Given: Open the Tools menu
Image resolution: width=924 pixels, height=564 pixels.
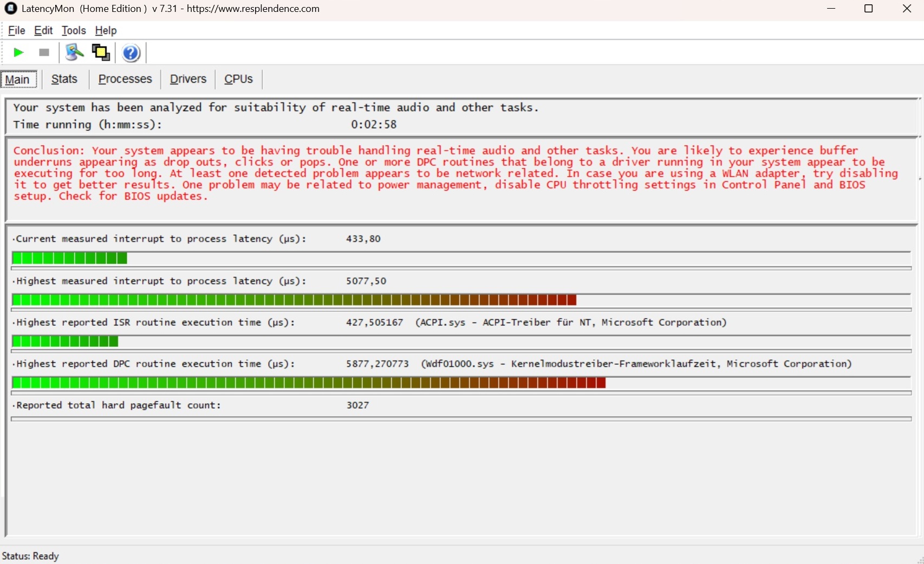Looking at the screenshot, I should click(x=74, y=31).
